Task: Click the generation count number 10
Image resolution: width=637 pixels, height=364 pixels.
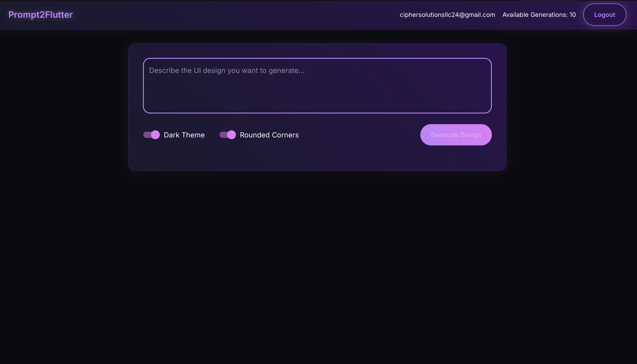Action: (x=573, y=15)
